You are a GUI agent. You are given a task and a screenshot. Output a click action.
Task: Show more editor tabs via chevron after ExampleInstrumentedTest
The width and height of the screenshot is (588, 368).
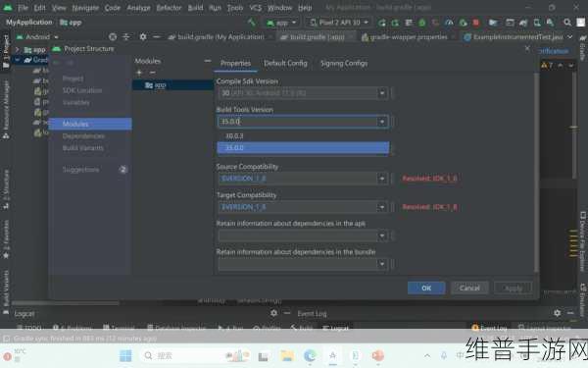pyautogui.click(x=570, y=37)
